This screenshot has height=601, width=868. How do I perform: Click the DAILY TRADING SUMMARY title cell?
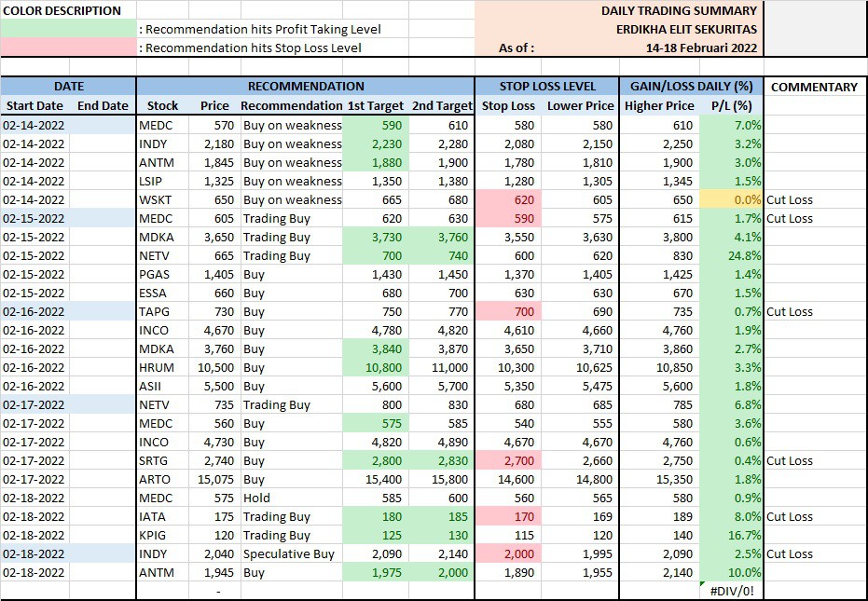pos(679,10)
